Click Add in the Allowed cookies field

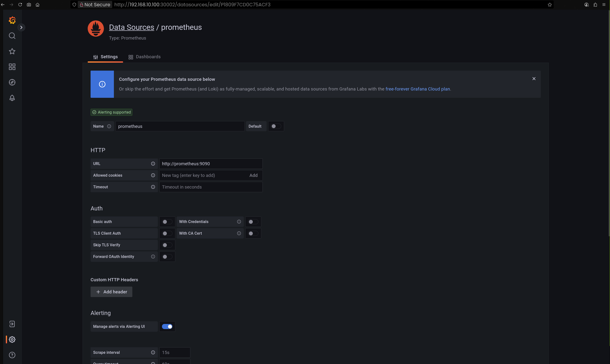click(x=254, y=175)
